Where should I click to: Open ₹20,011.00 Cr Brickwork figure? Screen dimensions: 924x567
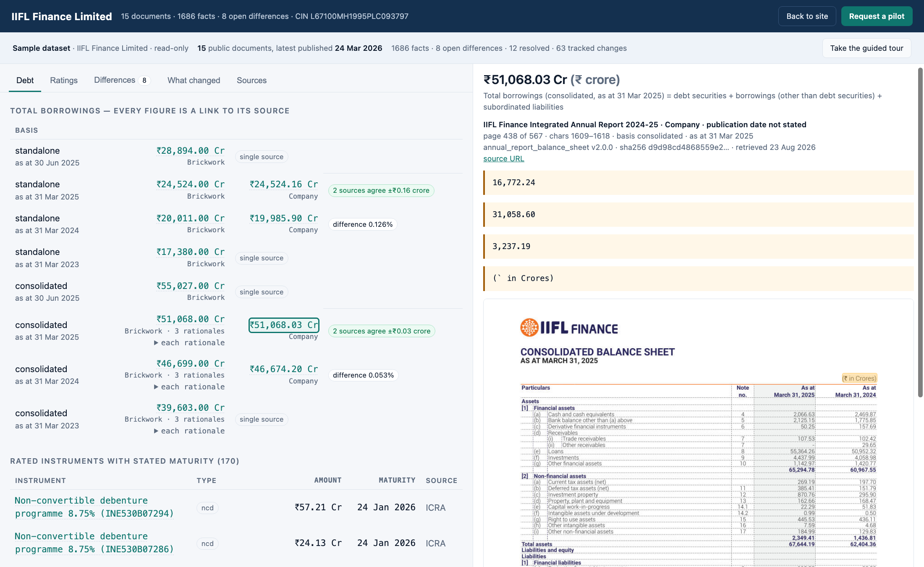(x=191, y=218)
